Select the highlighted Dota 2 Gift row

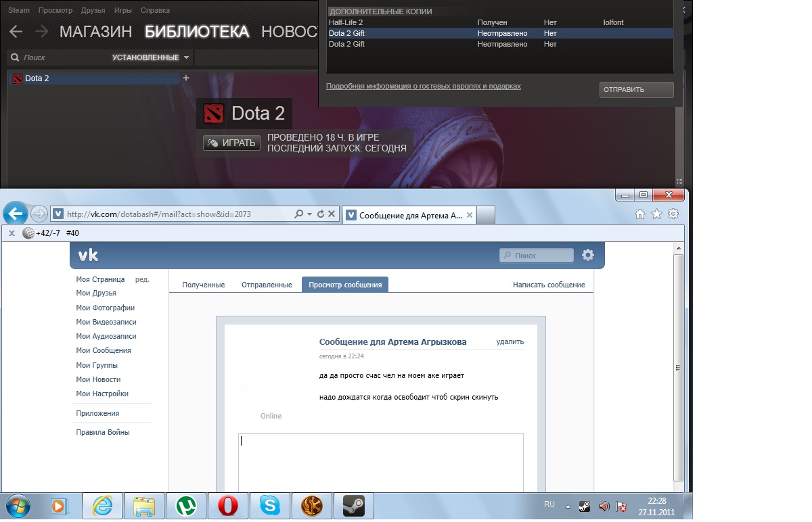500,33
